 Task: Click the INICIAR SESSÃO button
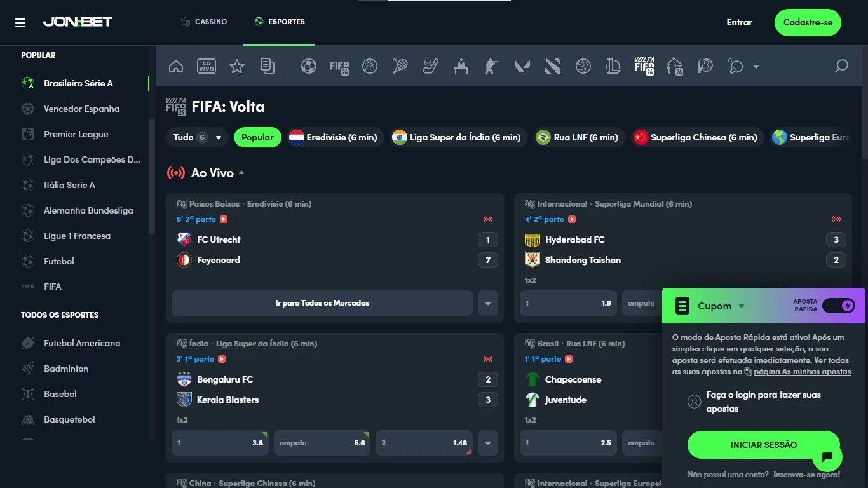[x=764, y=445]
